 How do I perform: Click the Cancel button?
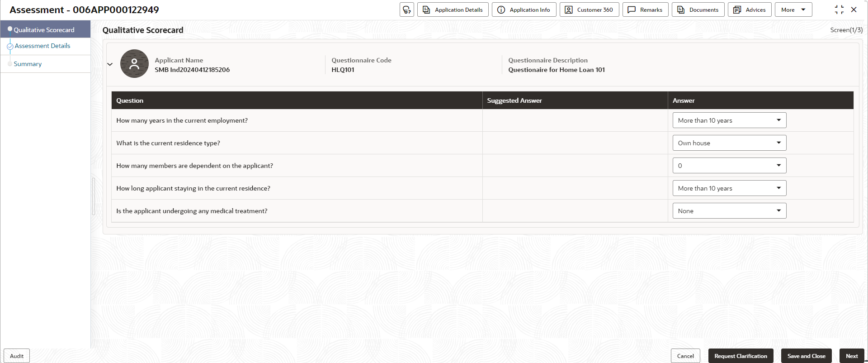pyautogui.click(x=685, y=356)
